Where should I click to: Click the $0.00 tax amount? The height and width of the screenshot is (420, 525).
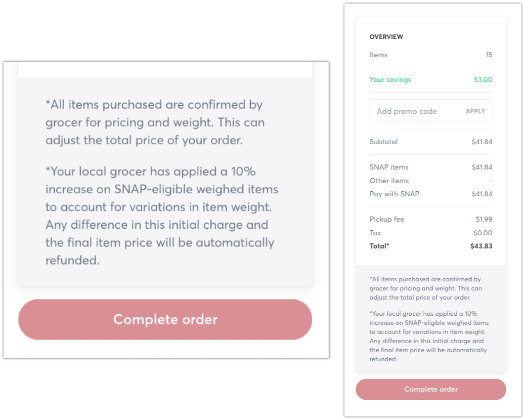[x=484, y=233]
